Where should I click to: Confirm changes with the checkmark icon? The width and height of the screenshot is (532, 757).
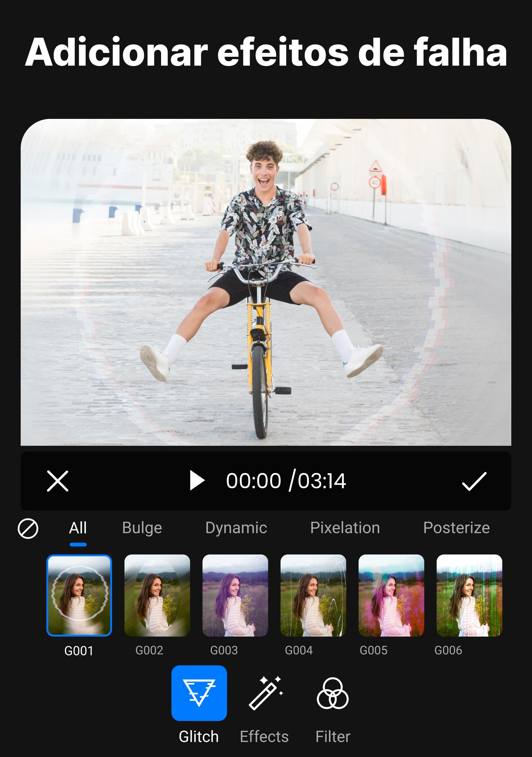point(474,481)
